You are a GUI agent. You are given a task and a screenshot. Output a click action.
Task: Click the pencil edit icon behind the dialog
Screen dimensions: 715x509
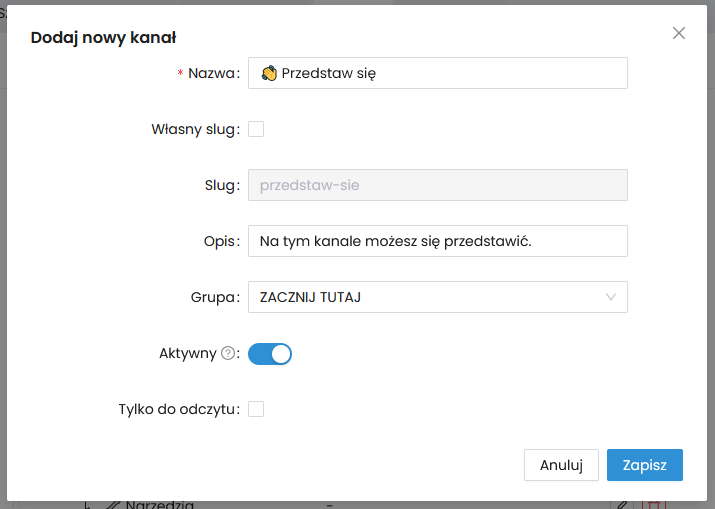(622, 505)
